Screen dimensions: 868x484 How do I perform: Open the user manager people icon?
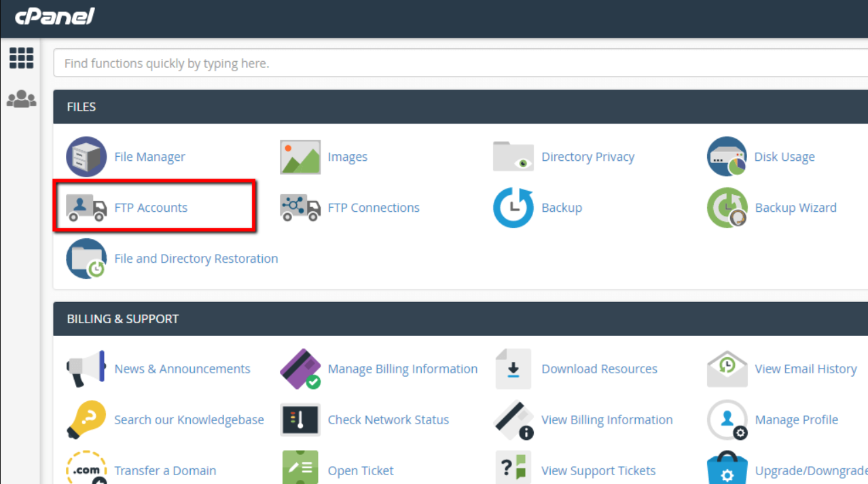pyautogui.click(x=21, y=99)
